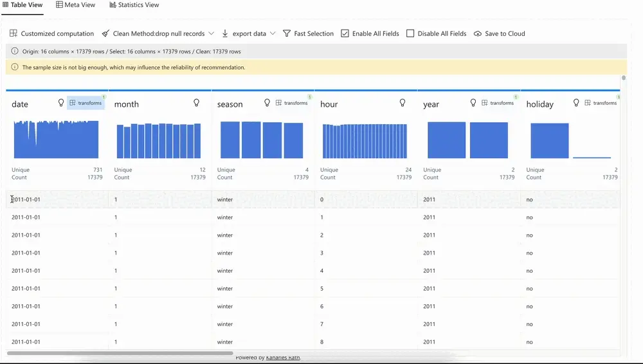Viewport: 643px width, 364px height.
Task: Open transforms for the year column
Action: [498, 103]
